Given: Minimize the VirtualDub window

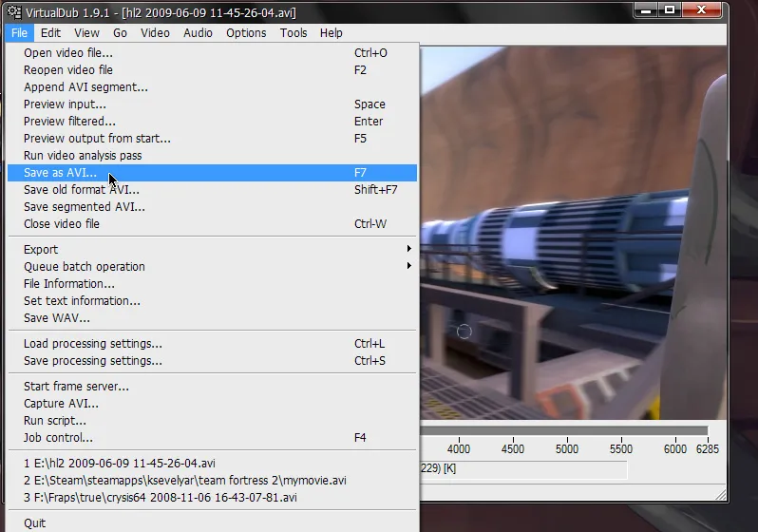Looking at the screenshot, I should pos(646,9).
